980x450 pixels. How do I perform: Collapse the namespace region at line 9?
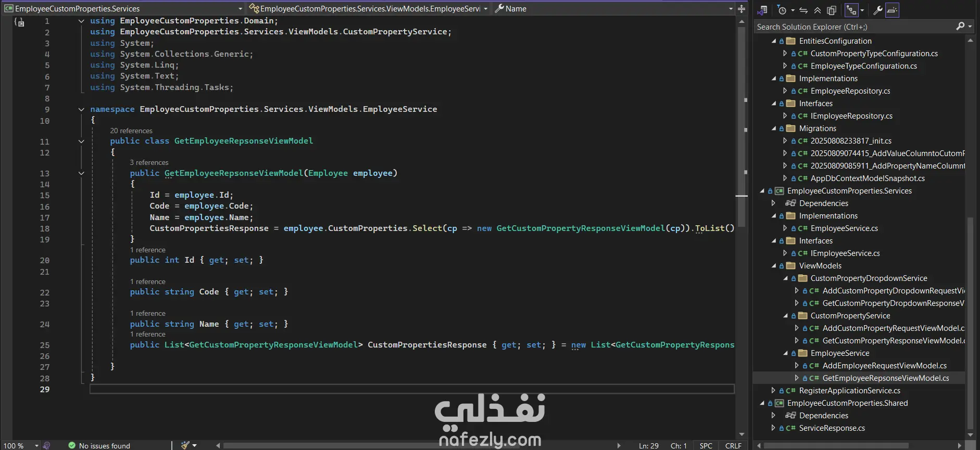81,109
